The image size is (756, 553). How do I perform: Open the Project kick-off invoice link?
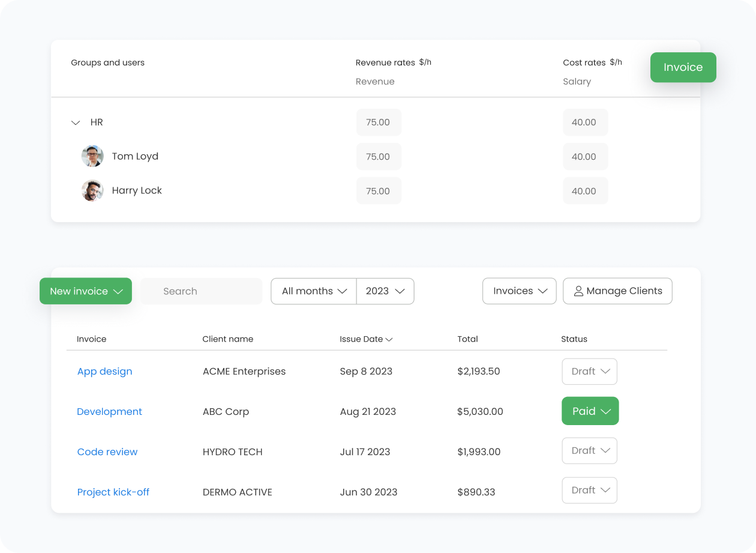coord(113,492)
